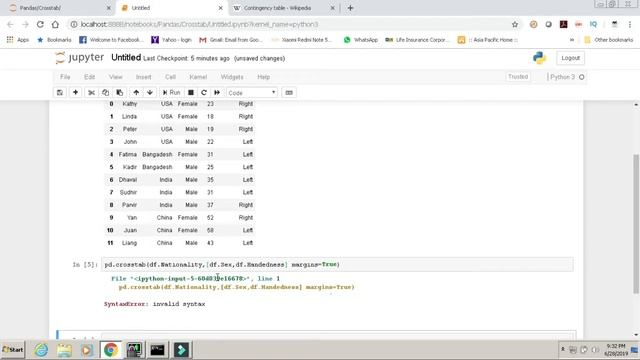The image size is (640, 360).
Task: Move selected cell up arrow
Action: point(136,93)
